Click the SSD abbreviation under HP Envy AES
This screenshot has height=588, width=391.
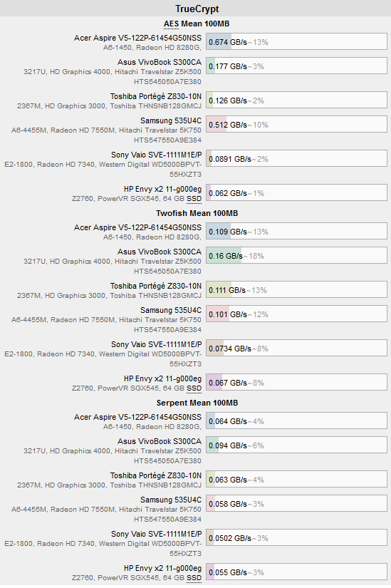194,199
